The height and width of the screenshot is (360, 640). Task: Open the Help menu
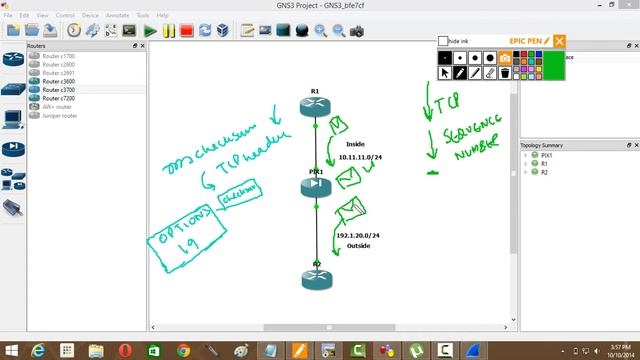(162, 15)
